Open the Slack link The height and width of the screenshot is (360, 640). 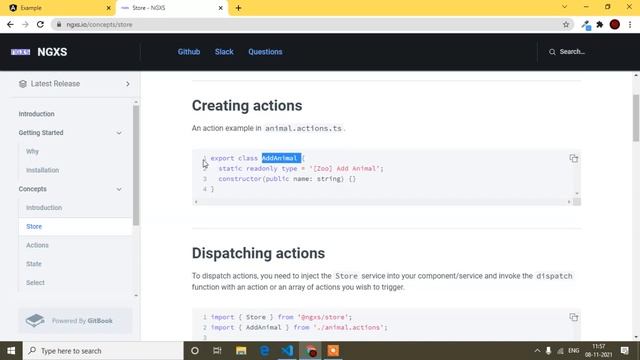coord(224,52)
